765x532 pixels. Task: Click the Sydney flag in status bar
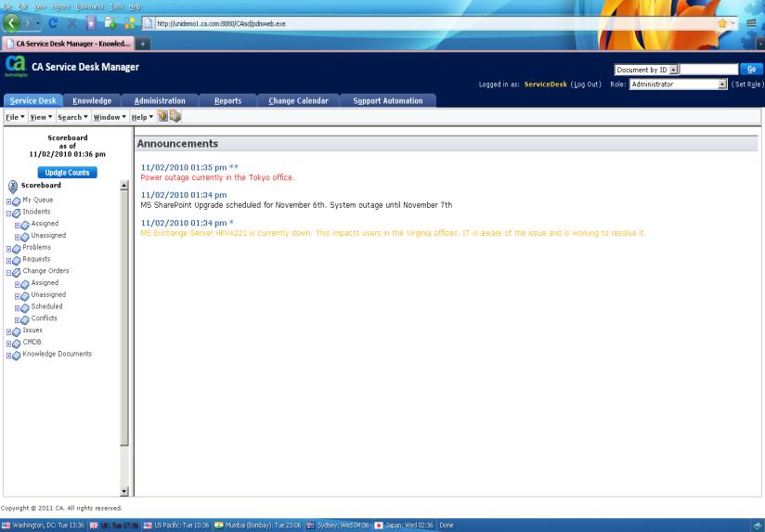click(x=310, y=526)
